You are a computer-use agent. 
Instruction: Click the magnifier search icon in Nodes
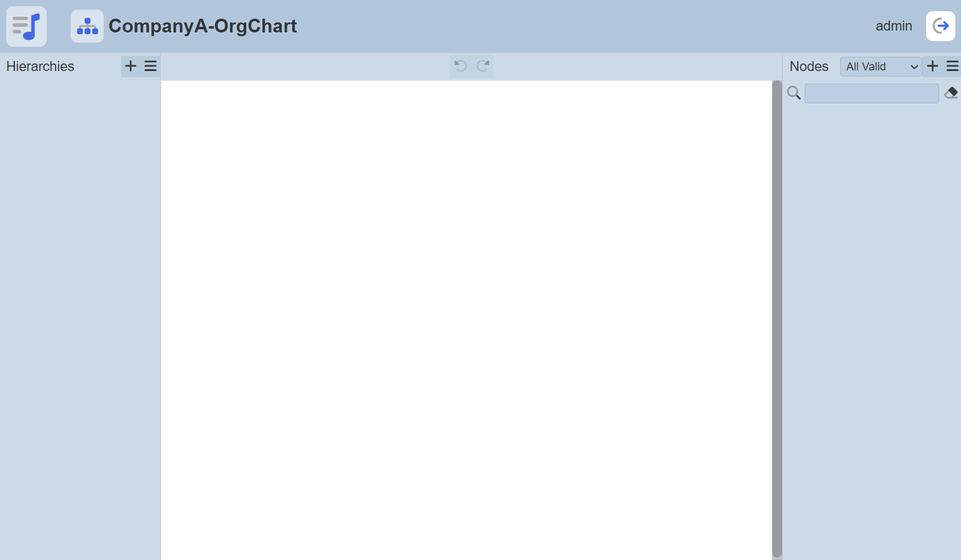[793, 93]
